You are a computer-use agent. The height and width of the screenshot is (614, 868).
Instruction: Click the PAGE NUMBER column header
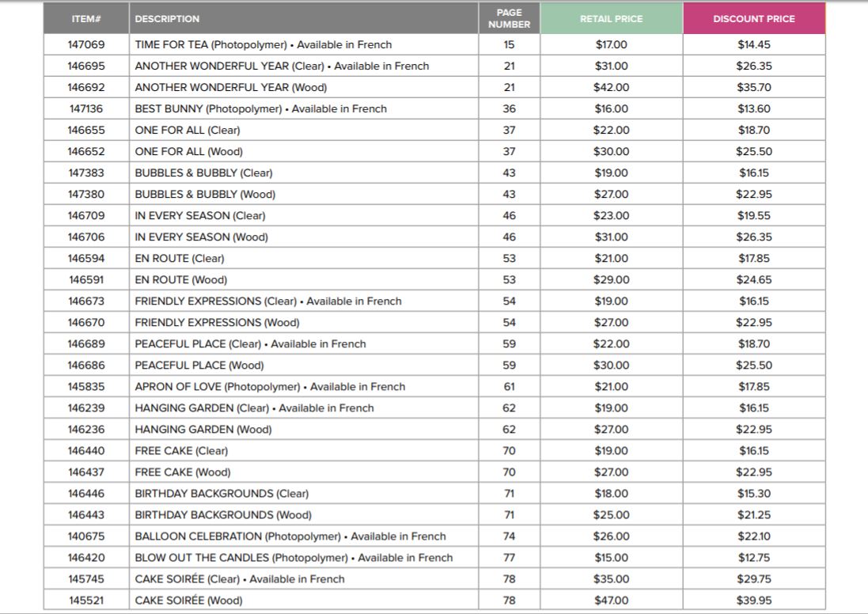click(x=509, y=18)
